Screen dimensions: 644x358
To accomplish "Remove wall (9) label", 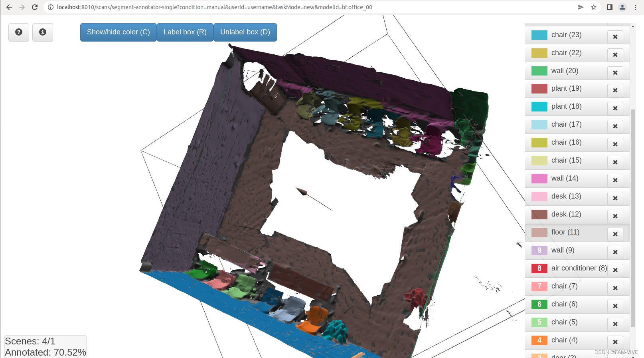I will [x=615, y=252].
